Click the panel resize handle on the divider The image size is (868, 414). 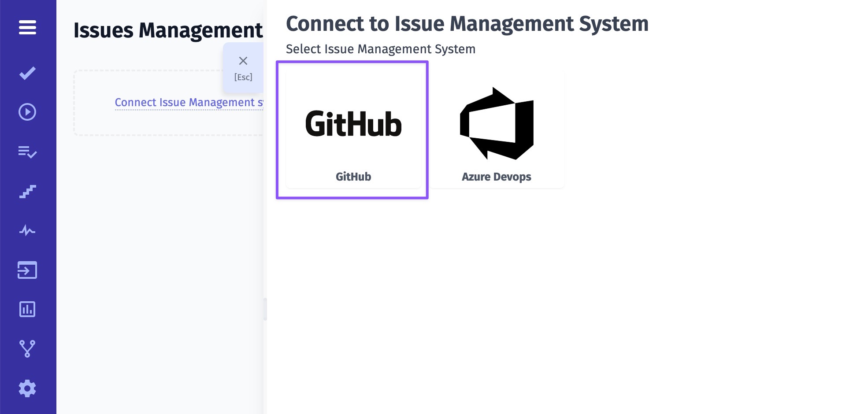(x=265, y=309)
